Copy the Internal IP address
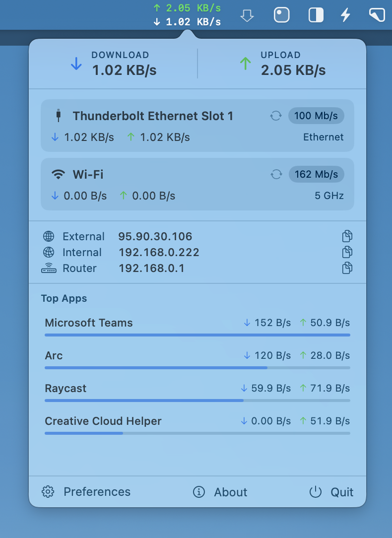Image resolution: width=392 pixels, height=538 pixels. point(347,252)
